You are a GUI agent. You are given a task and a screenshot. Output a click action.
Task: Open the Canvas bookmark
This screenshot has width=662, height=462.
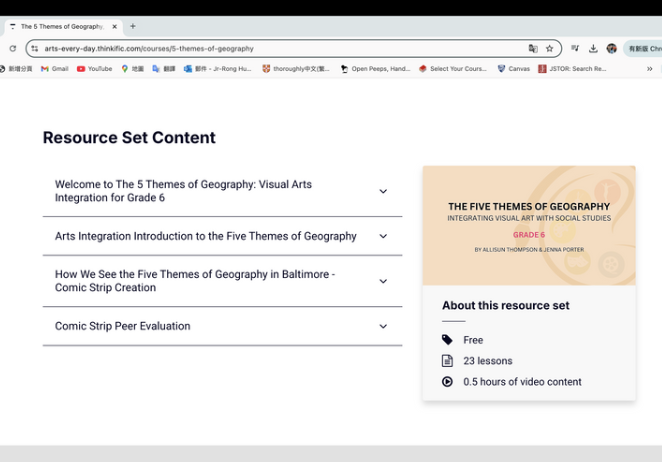pos(513,69)
